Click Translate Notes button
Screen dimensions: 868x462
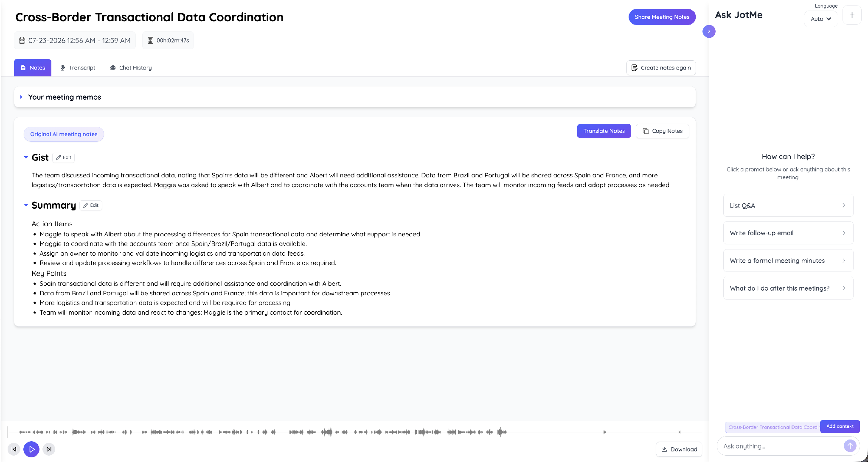pyautogui.click(x=604, y=131)
